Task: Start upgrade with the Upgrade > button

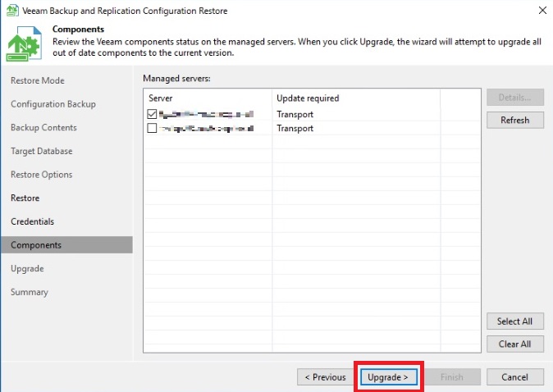Action: click(x=388, y=377)
